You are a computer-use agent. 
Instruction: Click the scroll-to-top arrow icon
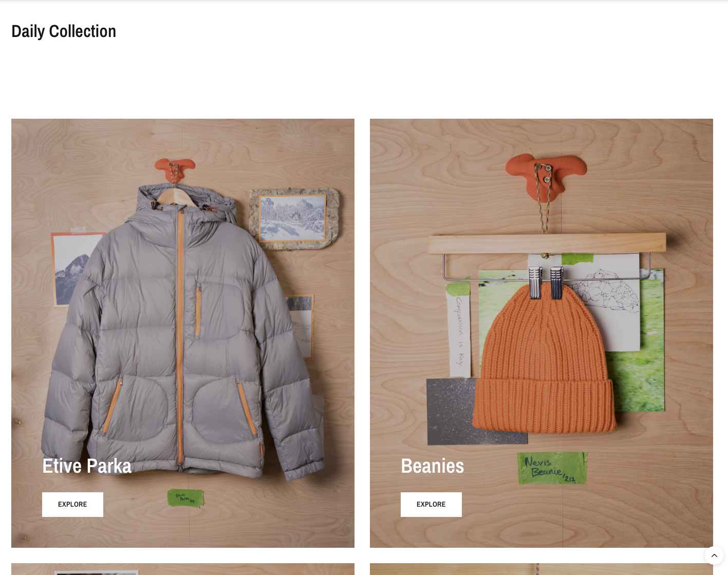point(714,555)
